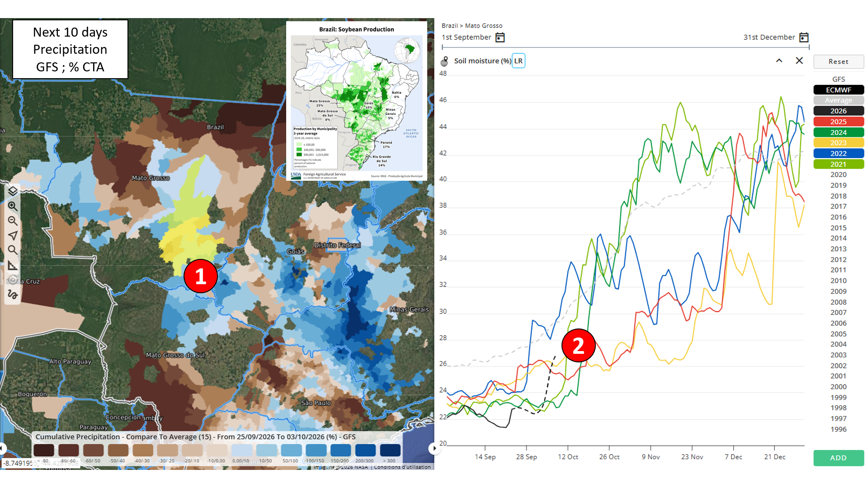Viewport: 868px width, 488px height.
Task: Click the 1st September date text
Action: (466, 38)
